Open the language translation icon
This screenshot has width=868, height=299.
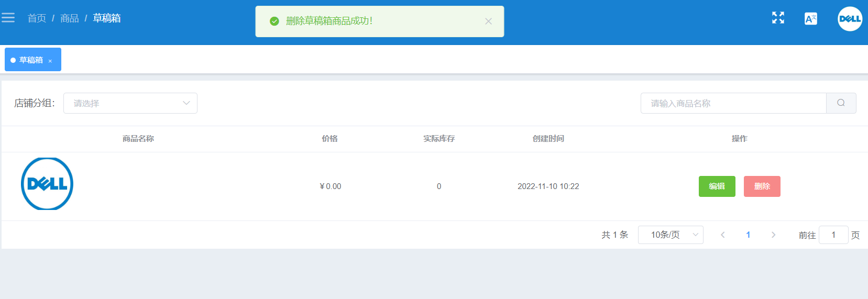[x=810, y=19]
